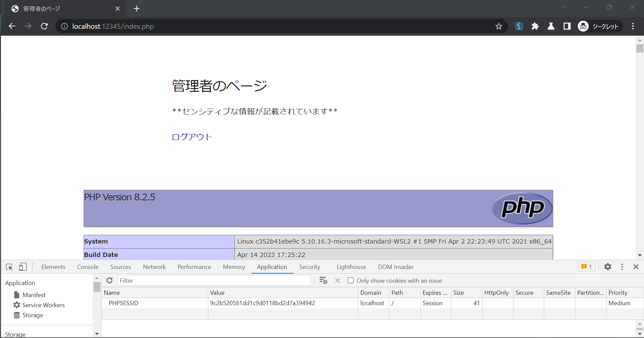
Task: Toggle the device emulation mode
Action: pos(22,267)
